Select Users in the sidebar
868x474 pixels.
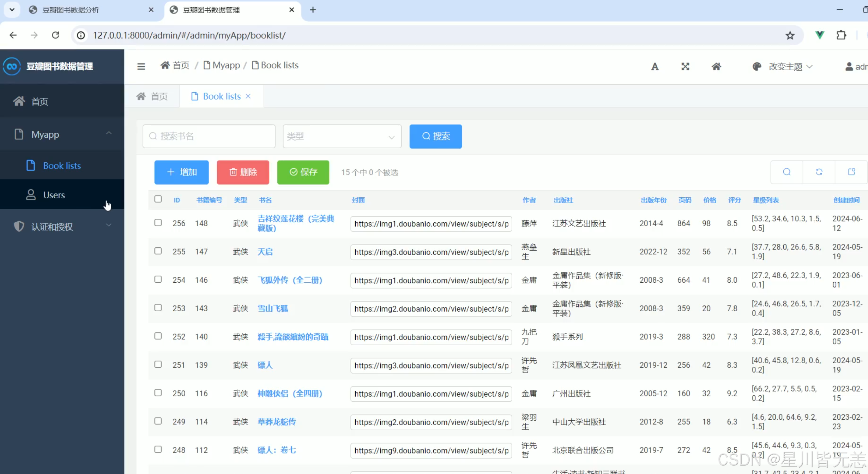[x=54, y=195]
